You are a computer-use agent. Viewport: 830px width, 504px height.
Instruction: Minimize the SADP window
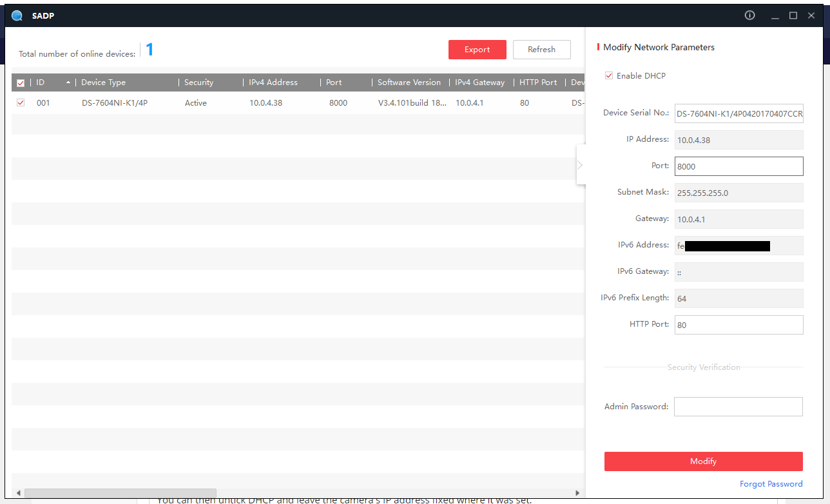pos(775,15)
